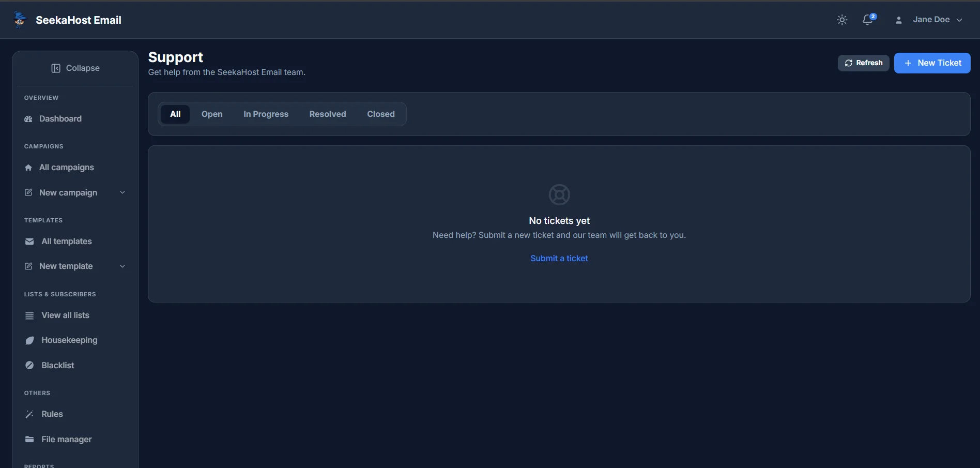Show In Progress tickets
Screen dimensions: 980x468
pos(266,114)
